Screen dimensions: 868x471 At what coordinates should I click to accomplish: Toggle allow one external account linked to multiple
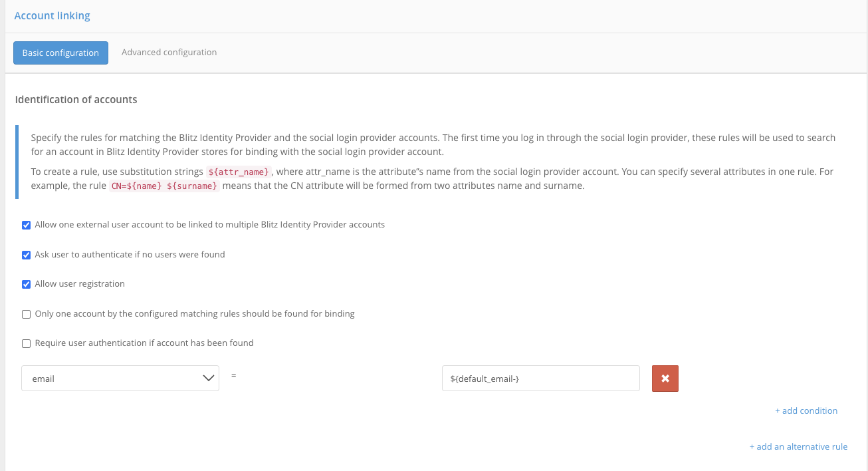coord(27,225)
